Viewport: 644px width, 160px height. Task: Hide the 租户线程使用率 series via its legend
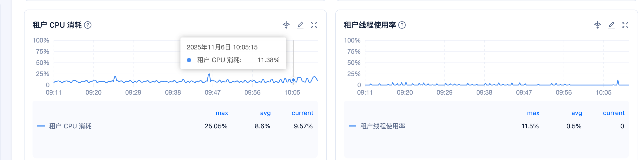(x=383, y=126)
